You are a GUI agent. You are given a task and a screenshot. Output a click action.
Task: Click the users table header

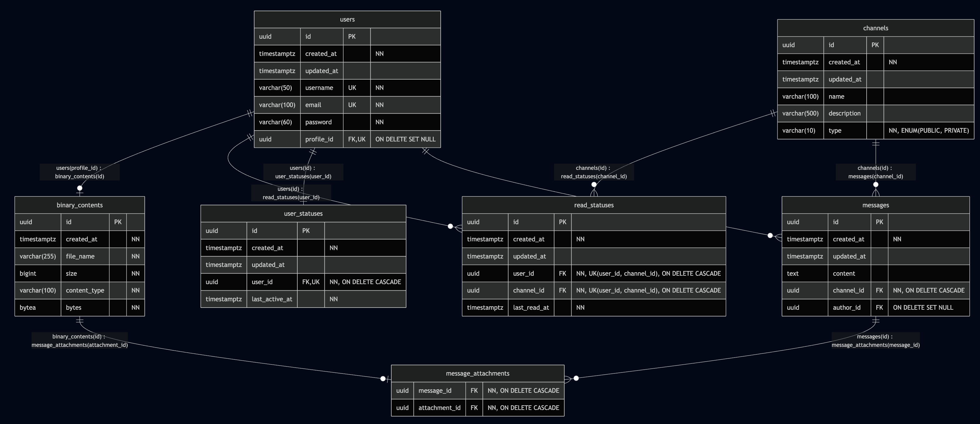coord(347,19)
